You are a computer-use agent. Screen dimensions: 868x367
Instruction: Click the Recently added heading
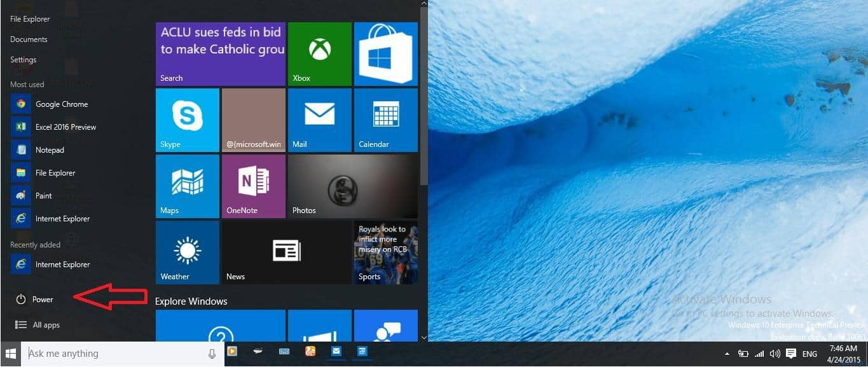pos(36,245)
